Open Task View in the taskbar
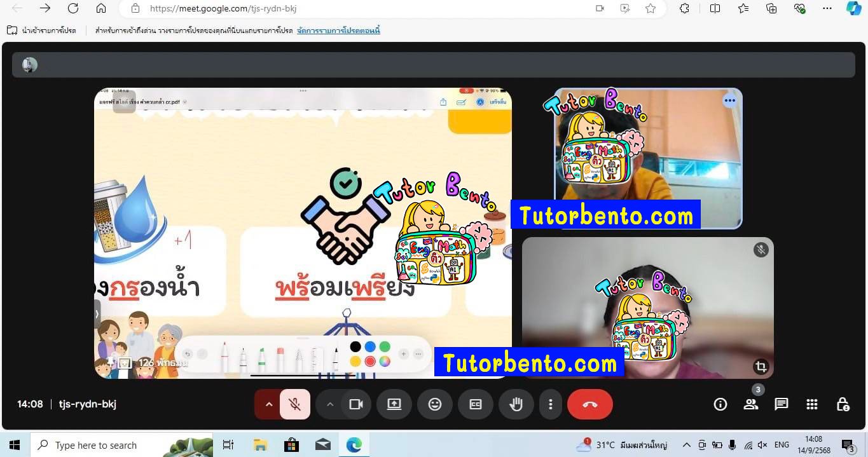This screenshot has height=457, width=868. [x=228, y=445]
